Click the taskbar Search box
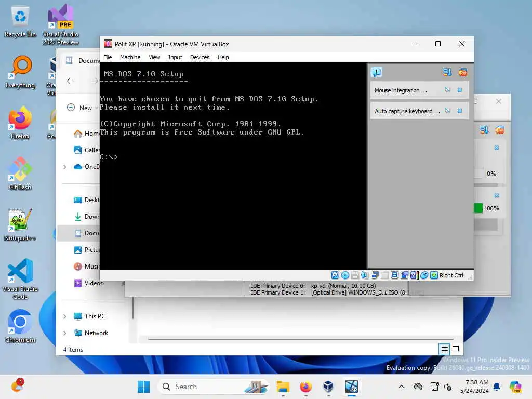 click(213, 387)
